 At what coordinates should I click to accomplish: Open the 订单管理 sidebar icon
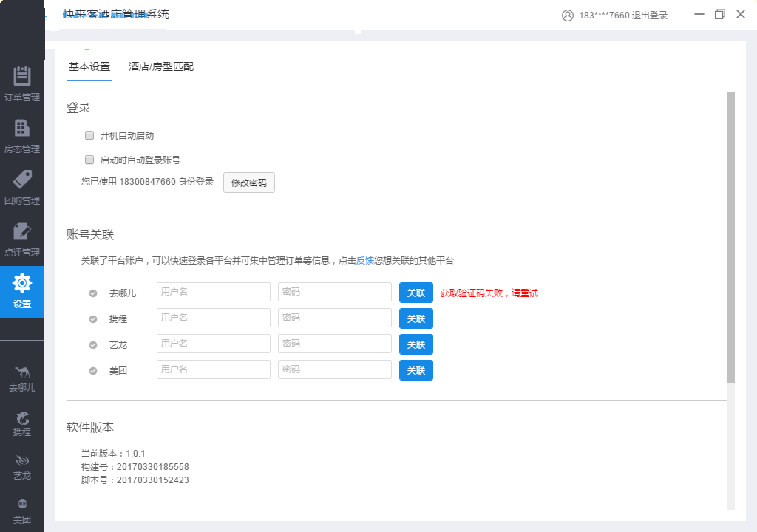click(x=22, y=81)
